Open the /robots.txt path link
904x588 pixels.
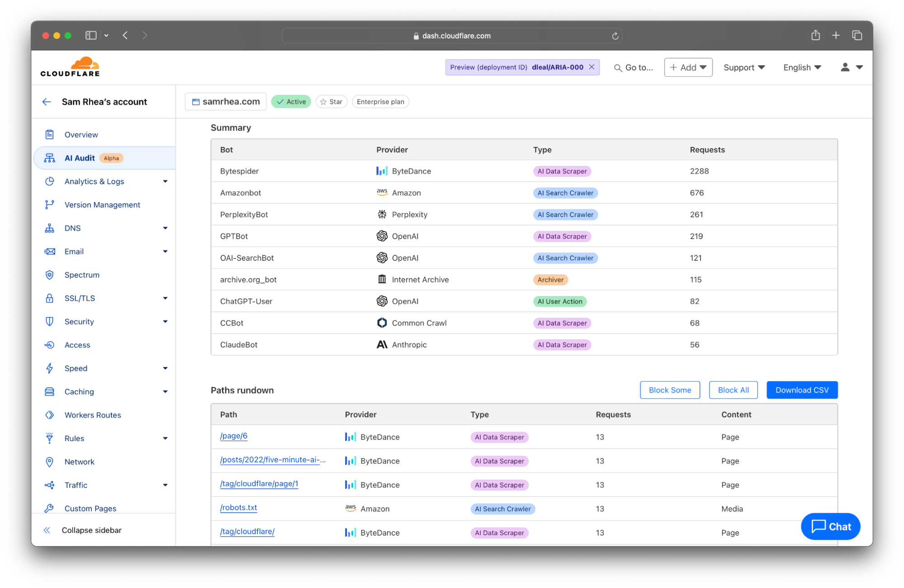[238, 508]
